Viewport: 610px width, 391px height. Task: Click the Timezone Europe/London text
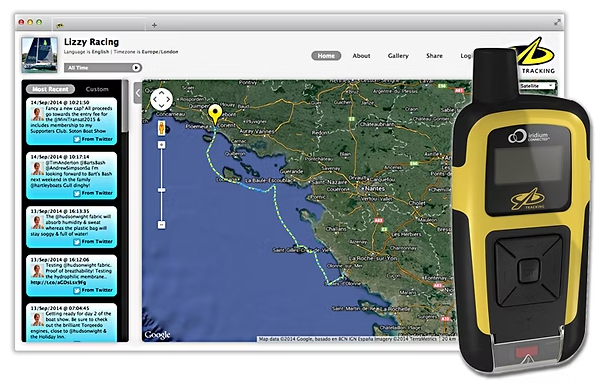click(146, 52)
